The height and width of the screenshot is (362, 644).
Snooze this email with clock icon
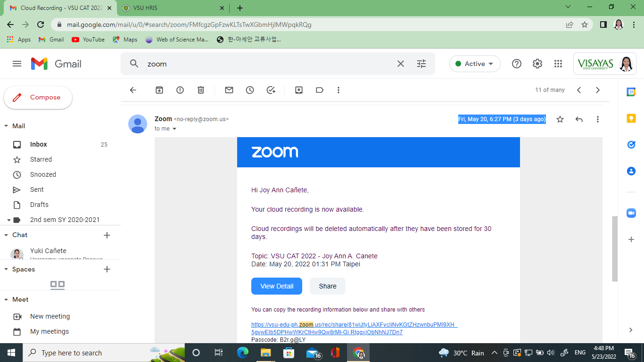pyautogui.click(x=250, y=90)
